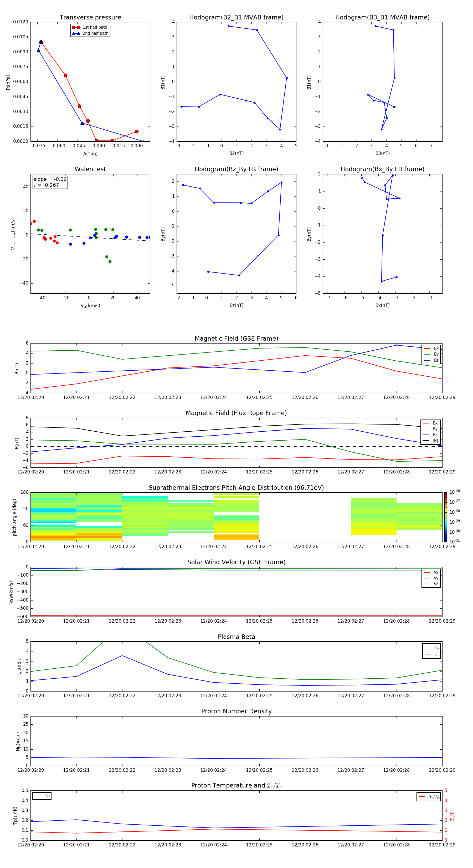Click the "WalenTest" plot title

coord(90,169)
